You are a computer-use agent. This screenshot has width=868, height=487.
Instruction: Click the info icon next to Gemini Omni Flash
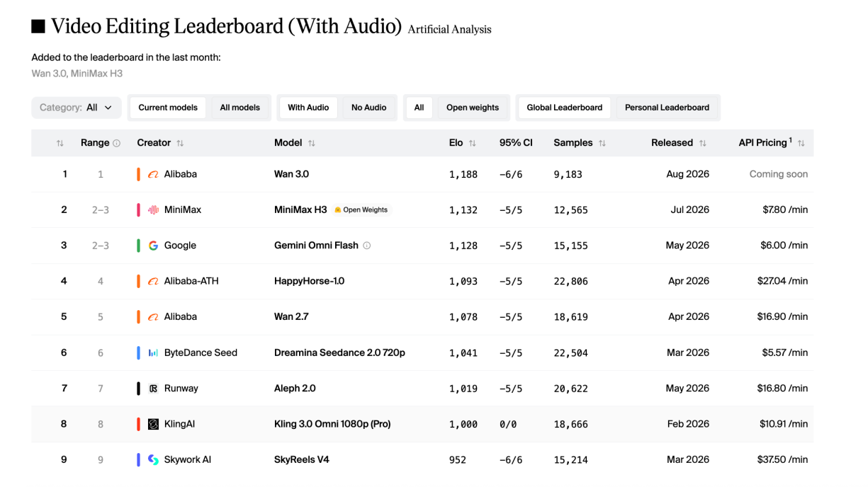click(367, 246)
